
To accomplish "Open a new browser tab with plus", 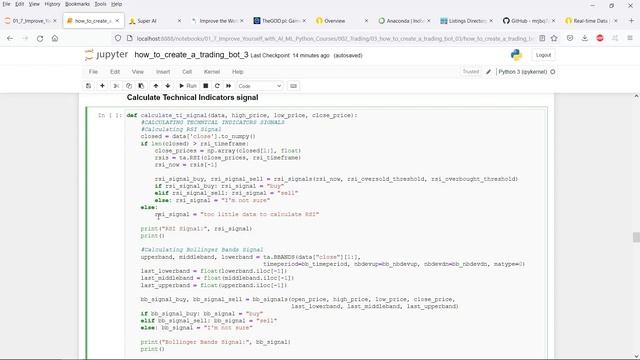I will pos(631,21).
